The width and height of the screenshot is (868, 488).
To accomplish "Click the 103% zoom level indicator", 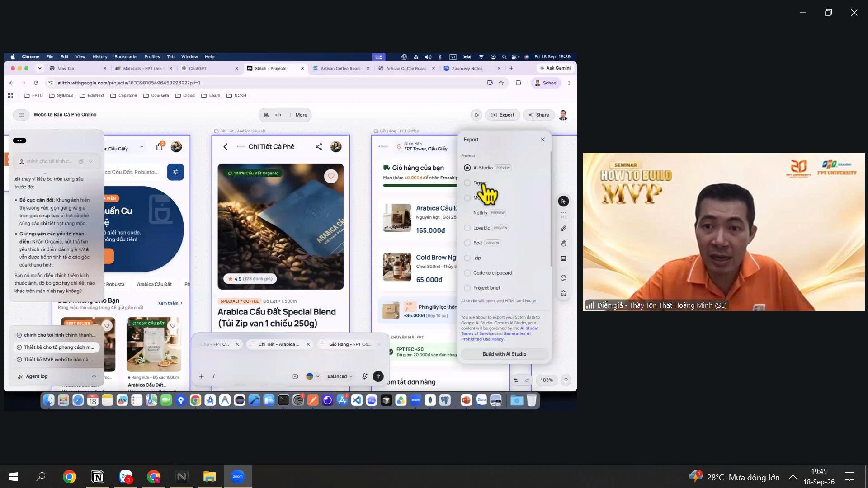I will click(546, 380).
